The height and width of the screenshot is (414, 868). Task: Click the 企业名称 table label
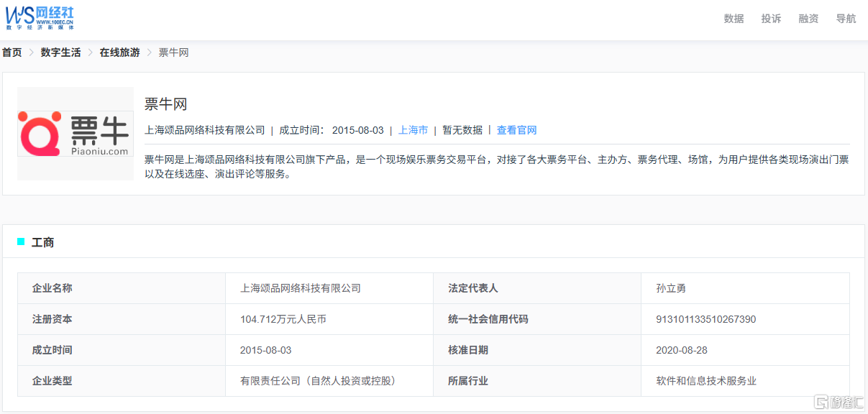point(52,288)
